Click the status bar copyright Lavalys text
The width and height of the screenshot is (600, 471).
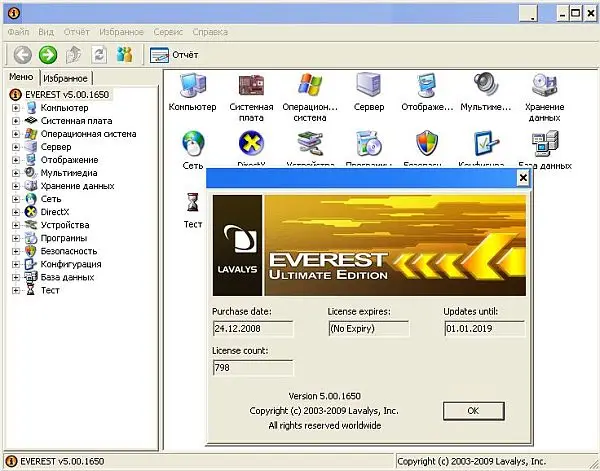(x=471, y=461)
